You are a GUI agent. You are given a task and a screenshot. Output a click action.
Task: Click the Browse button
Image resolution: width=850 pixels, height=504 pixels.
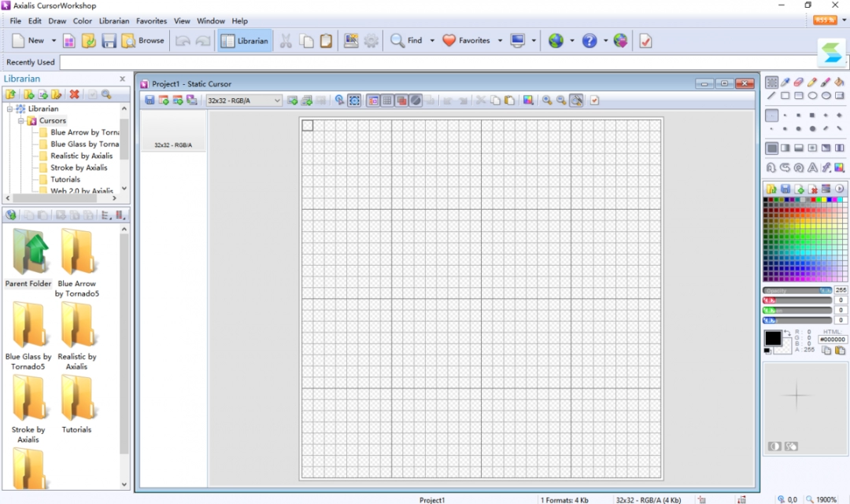pyautogui.click(x=143, y=41)
